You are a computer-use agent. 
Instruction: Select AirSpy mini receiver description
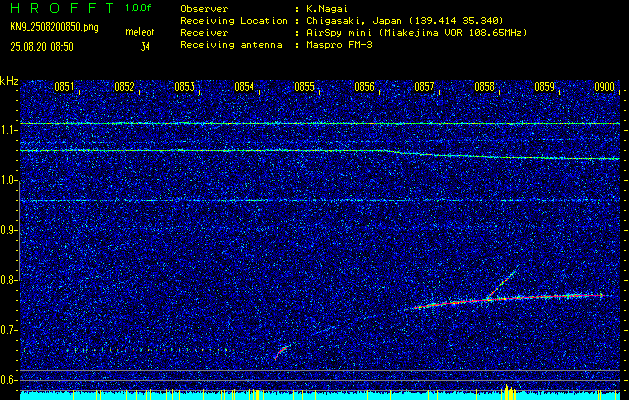click(417, 32)
